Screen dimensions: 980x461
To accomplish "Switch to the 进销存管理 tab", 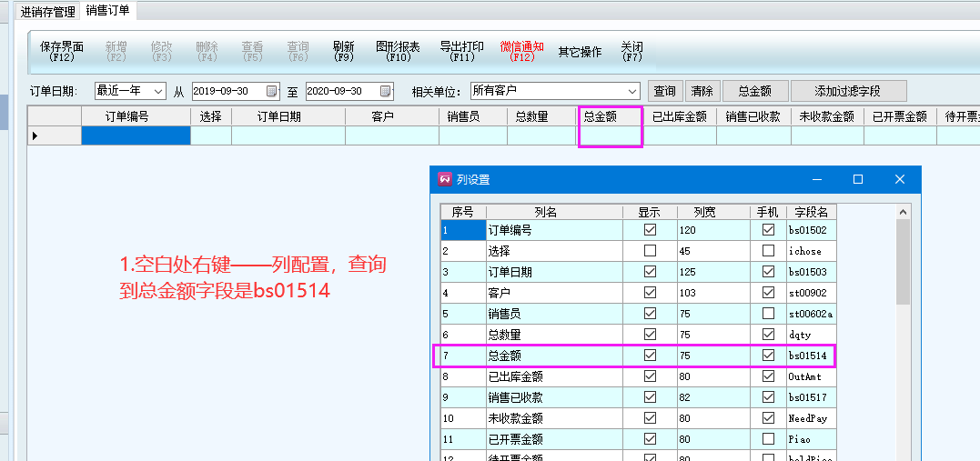I will 48,12.
